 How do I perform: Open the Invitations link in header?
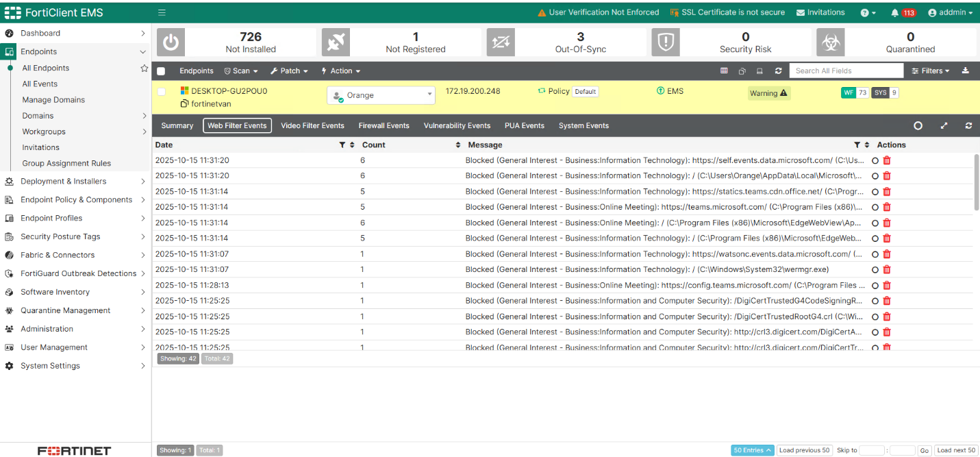coord(820,12)
